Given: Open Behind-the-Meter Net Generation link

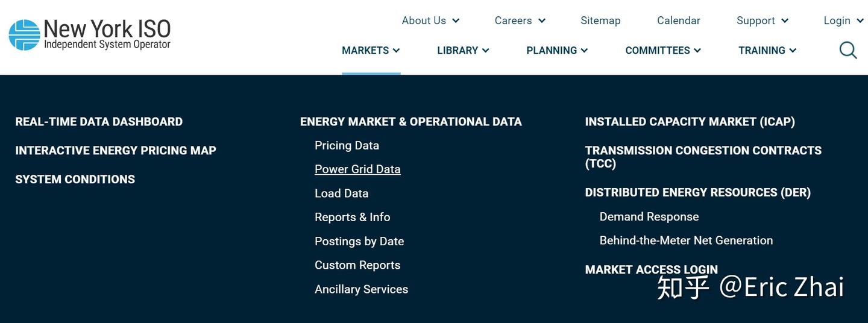Looking at the screenshot, I should (x=686, y=240).
